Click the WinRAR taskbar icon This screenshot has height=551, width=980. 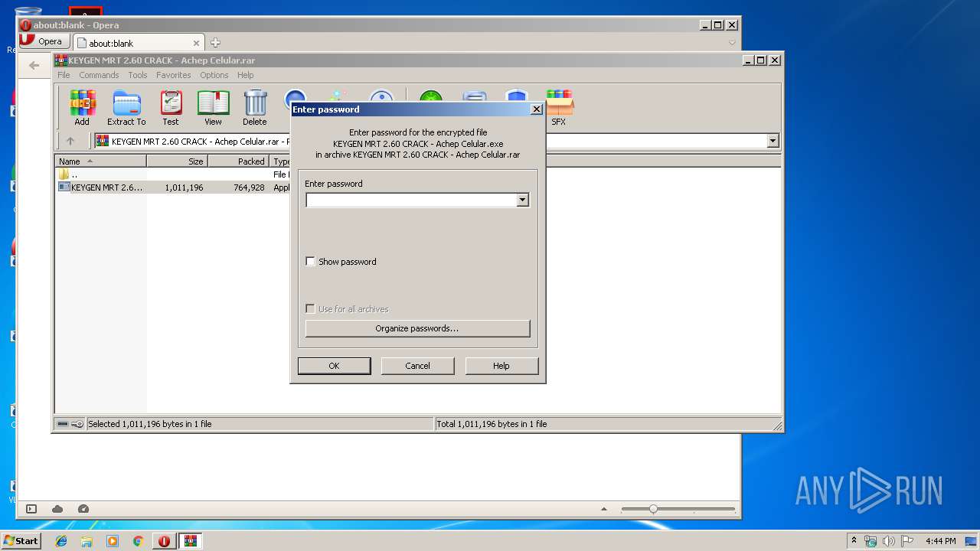[190, 541]
